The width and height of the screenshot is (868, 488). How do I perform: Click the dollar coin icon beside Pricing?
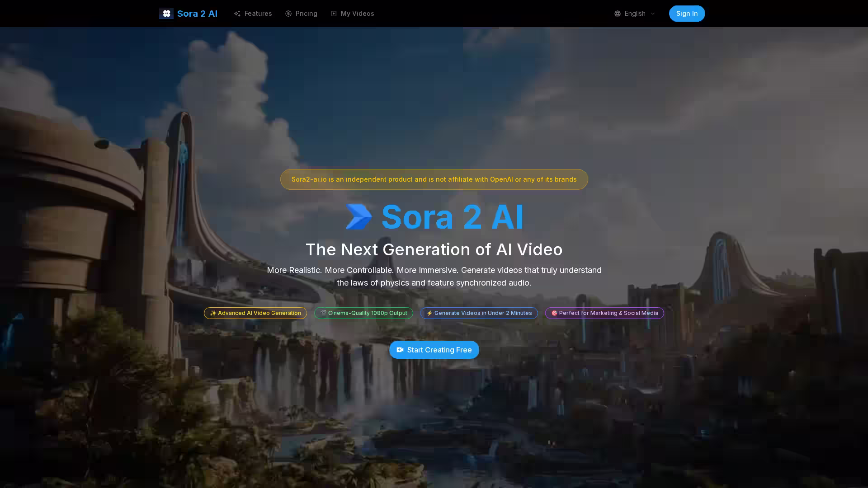pos(288,14)
